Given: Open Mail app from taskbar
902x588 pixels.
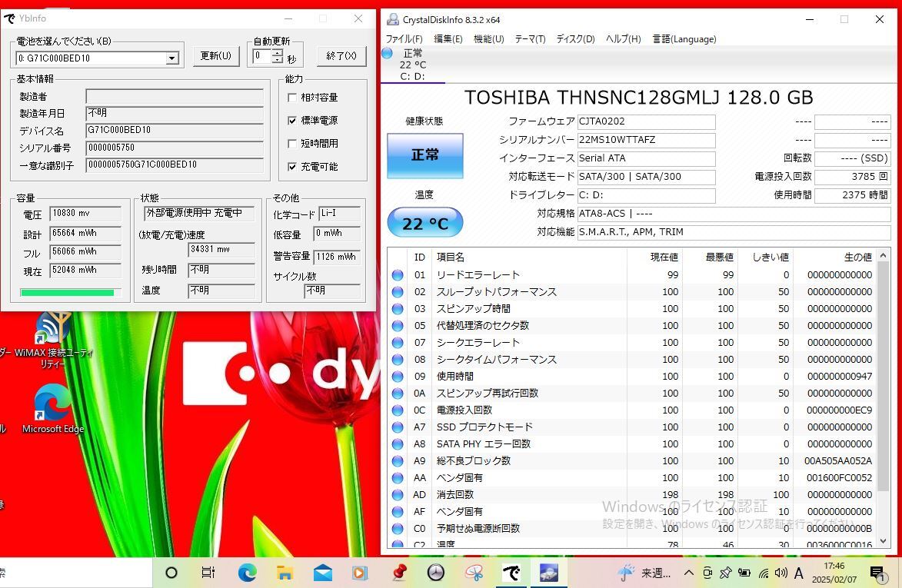Looking at the screenshot, I should pos(322,573).
